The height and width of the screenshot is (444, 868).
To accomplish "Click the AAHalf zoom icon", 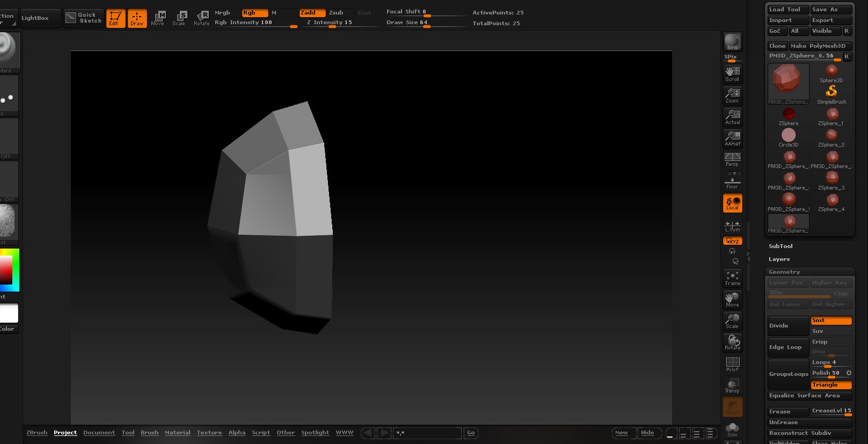I will click(x=733, y=139).
